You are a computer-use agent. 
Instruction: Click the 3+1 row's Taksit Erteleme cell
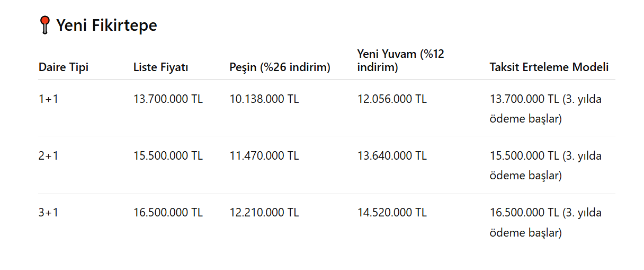pyautogui.click(x=545, y=222)
